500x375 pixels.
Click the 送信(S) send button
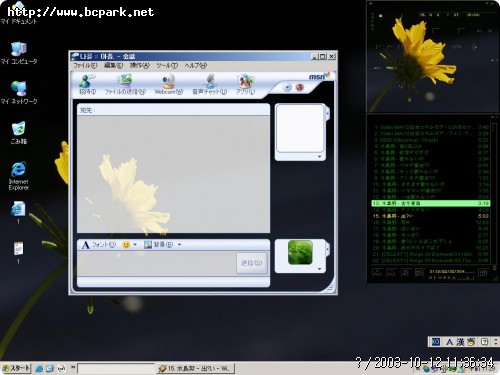[x=252, y=263]
